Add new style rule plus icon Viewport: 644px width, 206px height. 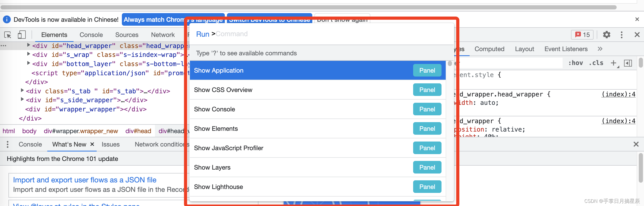614,63
